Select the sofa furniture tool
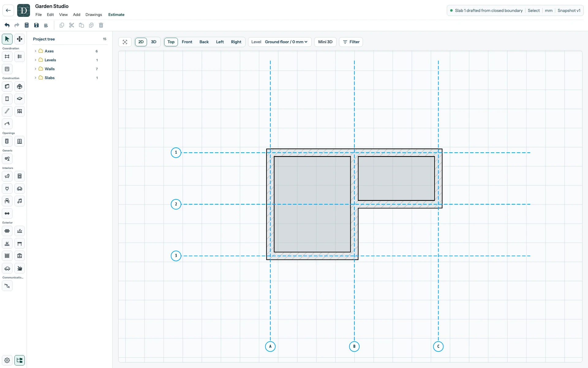 point(20,189)
